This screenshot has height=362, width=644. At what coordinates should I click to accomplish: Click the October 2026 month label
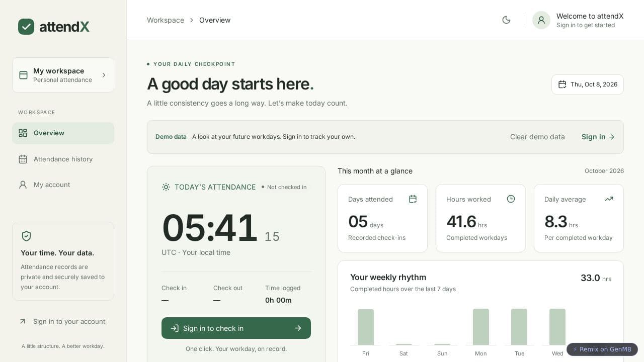pos(604,171)
